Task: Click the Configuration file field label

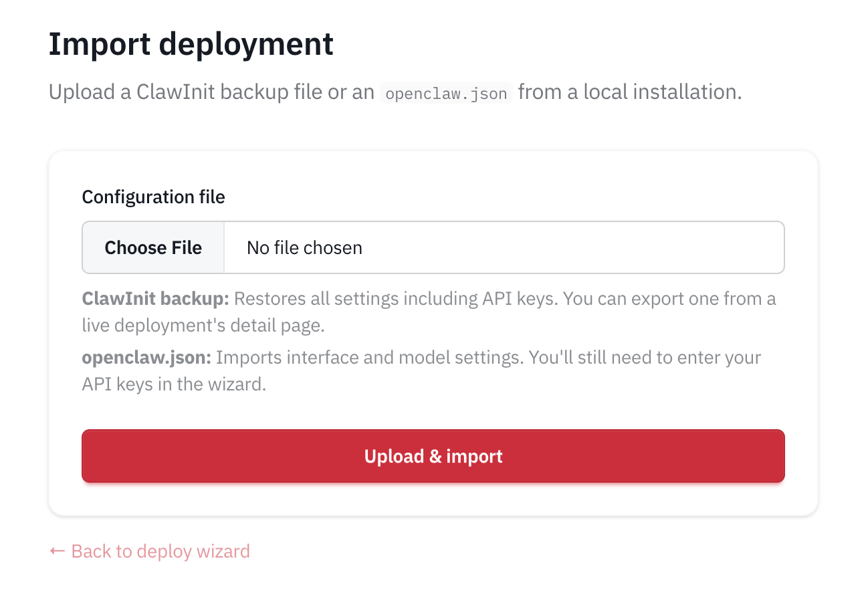Action: tap(153, 197)
